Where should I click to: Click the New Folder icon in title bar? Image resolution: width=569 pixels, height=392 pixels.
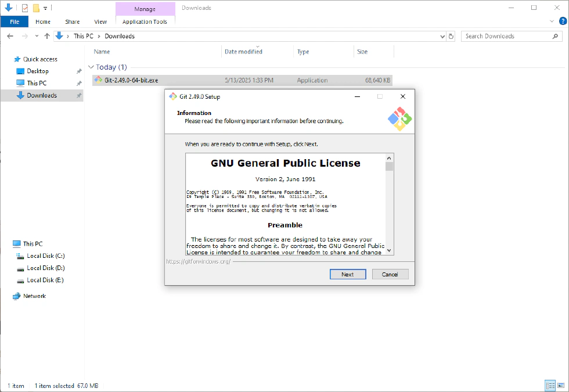36,8
